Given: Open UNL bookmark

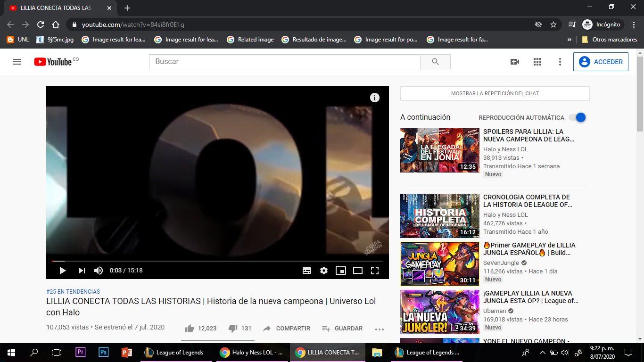Looking at the screenshot, I should 18,40.
